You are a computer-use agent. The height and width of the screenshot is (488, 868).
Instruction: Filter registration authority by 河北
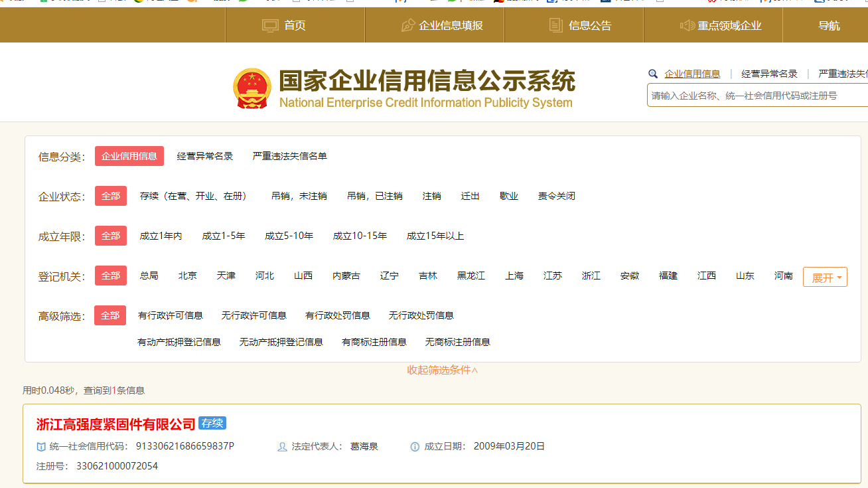point(265,276)
